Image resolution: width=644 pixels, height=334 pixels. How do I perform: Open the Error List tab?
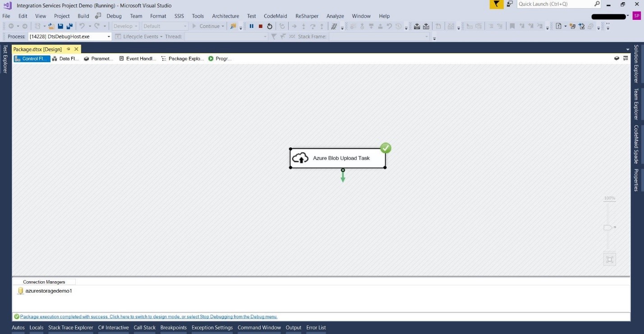pyautogui.click(x=316, y=328)
